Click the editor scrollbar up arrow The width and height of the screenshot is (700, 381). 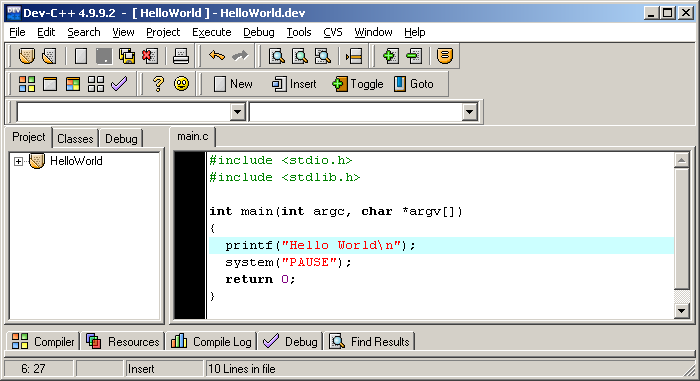coord(682,160)
